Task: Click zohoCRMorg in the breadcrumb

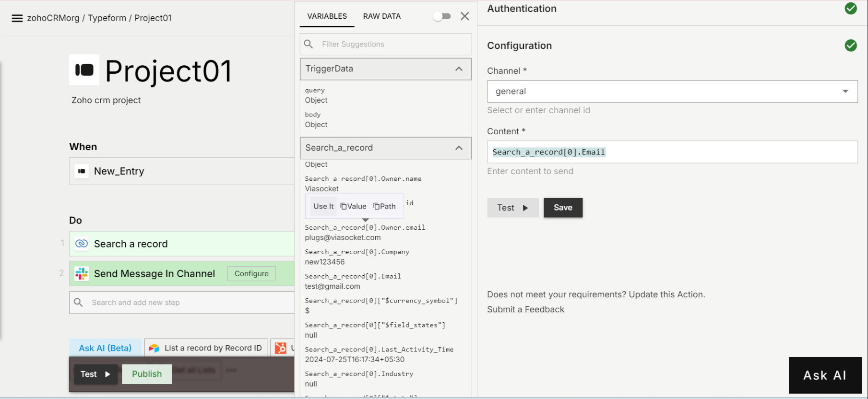Action: (x=53, y=18)
